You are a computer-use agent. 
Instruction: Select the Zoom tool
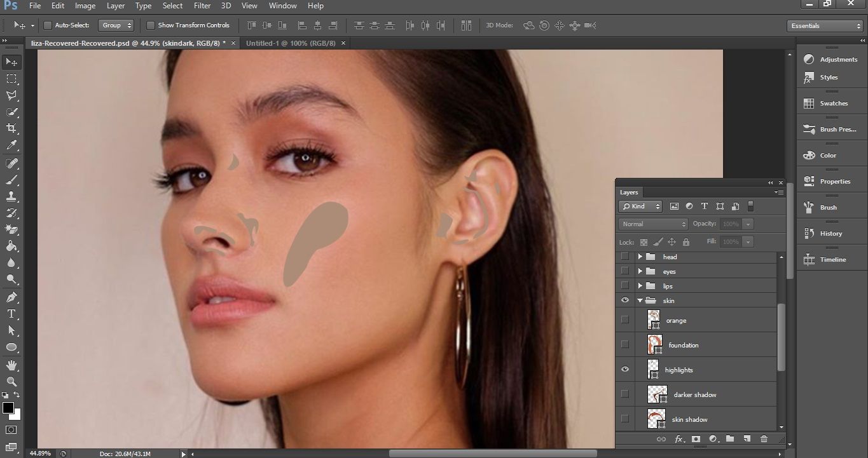11,382
